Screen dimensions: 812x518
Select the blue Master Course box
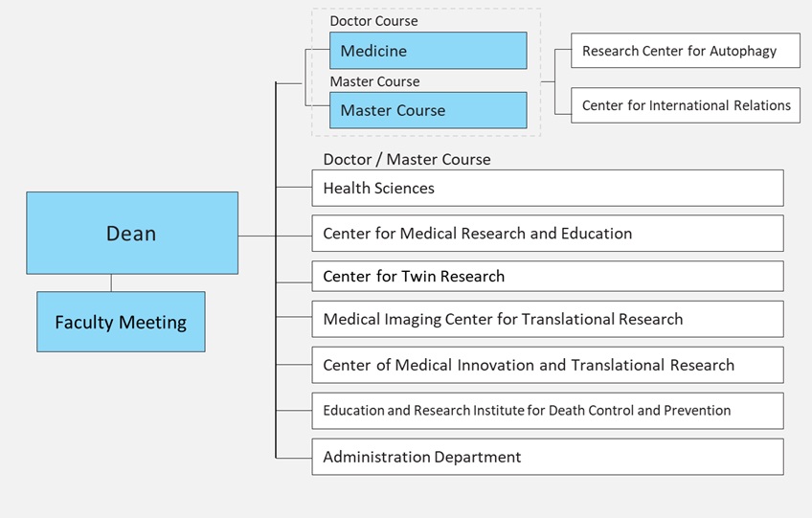[x=427, y=110]
